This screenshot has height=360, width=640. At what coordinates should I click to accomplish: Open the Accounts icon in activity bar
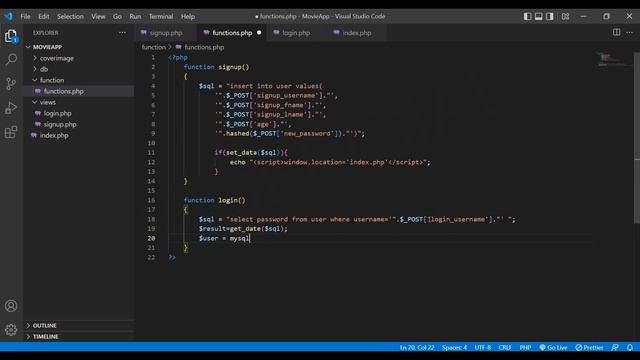11,306
